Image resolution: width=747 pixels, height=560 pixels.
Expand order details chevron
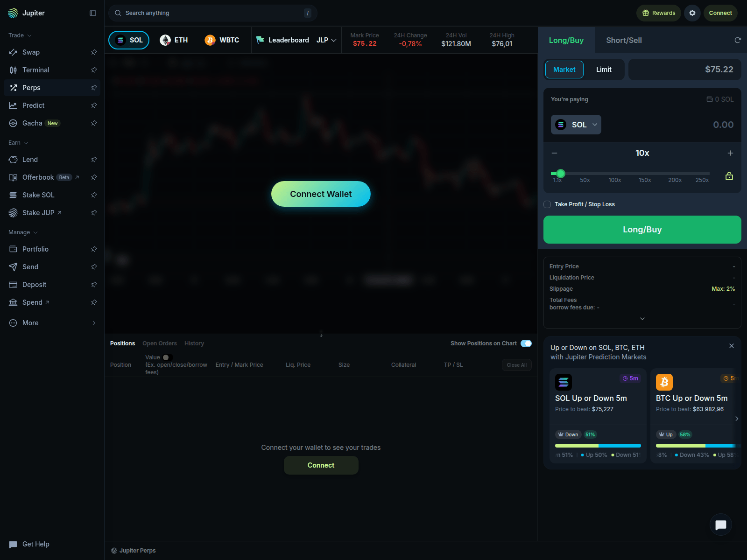pyautogui.click(x=642, y=319)
